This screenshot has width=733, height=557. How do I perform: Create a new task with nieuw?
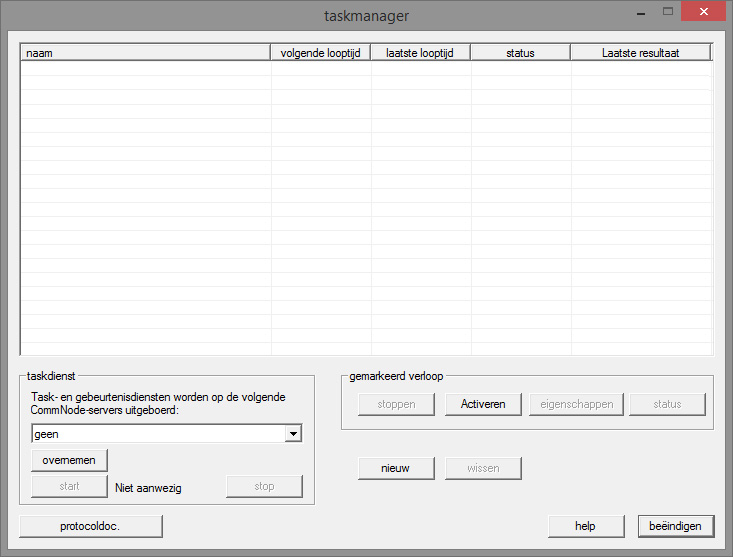click(x=396, y=468)
